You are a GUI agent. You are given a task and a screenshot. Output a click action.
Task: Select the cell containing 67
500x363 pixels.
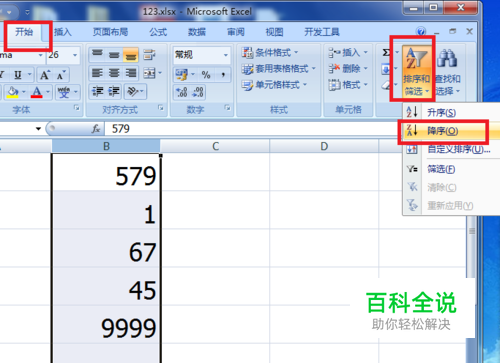tap(106, 248)
